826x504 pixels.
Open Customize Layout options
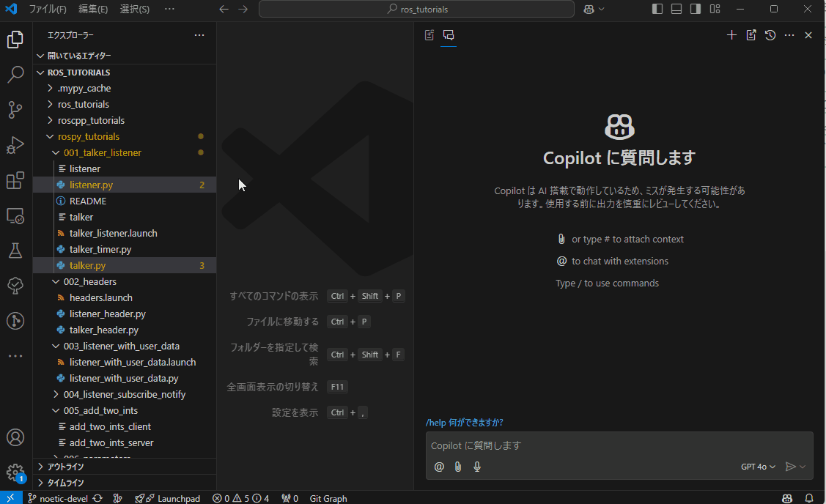pyautogui.click(x=715, y=9)
